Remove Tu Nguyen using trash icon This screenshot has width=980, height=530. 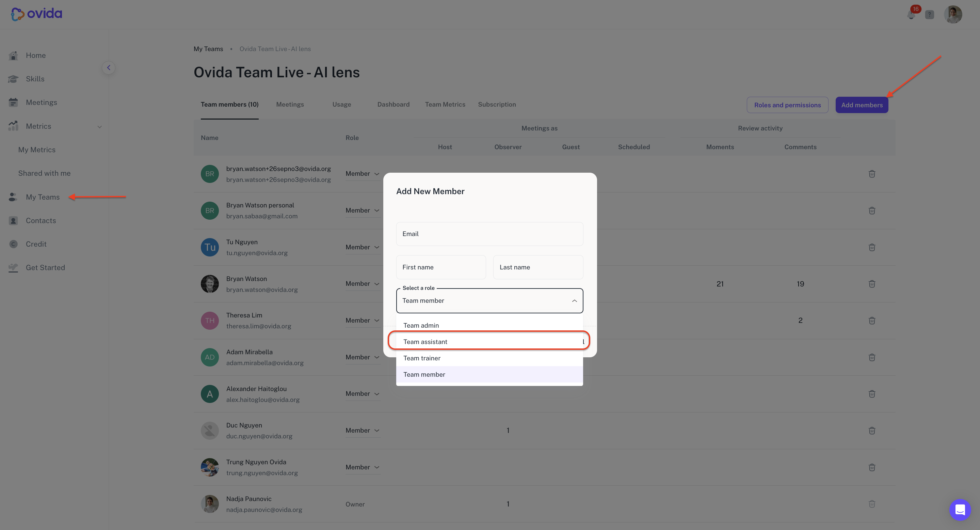click(872, 248)
